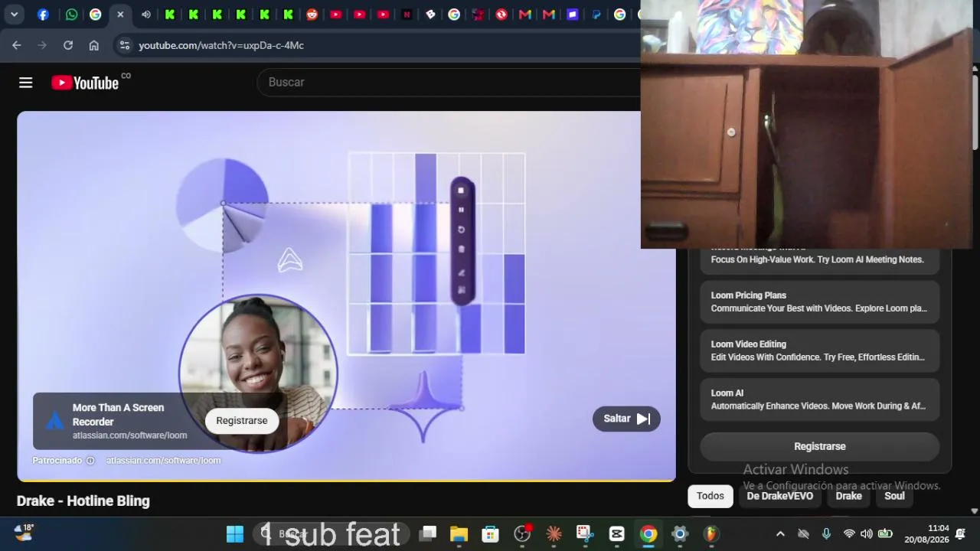Reload the YouTube page
Screen dimensions: 980x551
pos(68,45)
